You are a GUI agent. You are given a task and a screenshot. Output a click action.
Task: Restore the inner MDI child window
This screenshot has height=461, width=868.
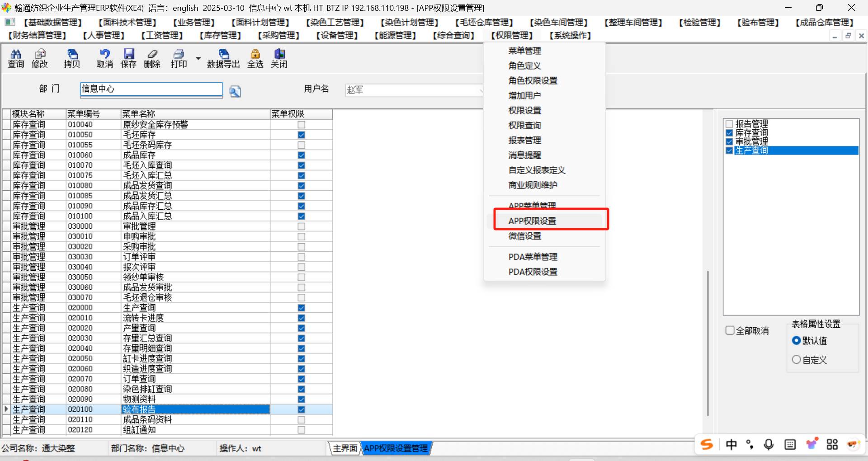coord(848,36)
